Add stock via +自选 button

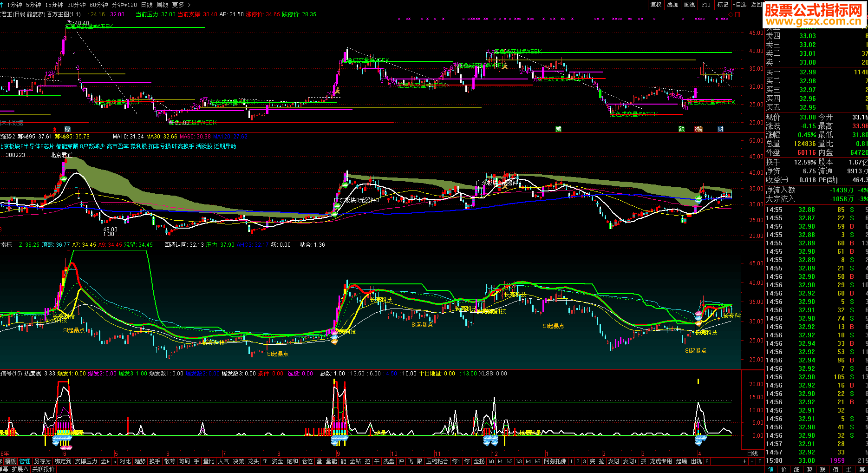739,4
